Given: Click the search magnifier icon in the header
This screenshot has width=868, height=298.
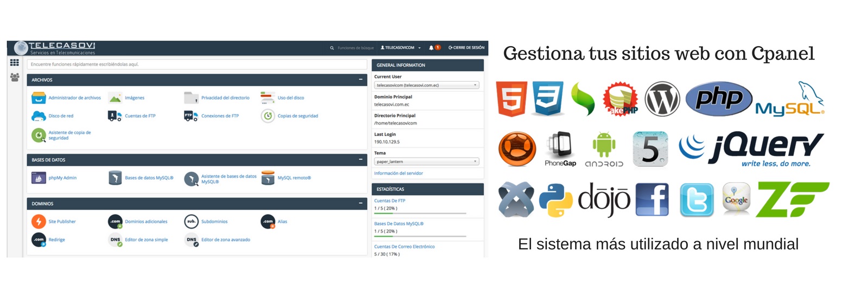Looking at the screenshot, I should [332, 48].
